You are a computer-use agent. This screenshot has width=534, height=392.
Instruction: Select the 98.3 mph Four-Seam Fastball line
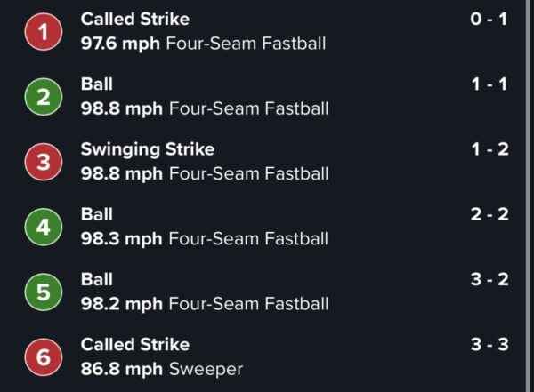point(204,238)
